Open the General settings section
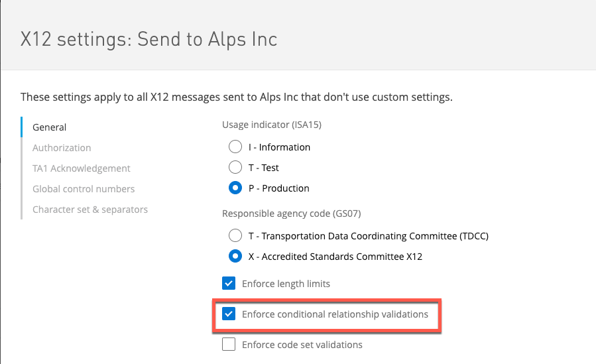596x364 pixels. (50, 127)
